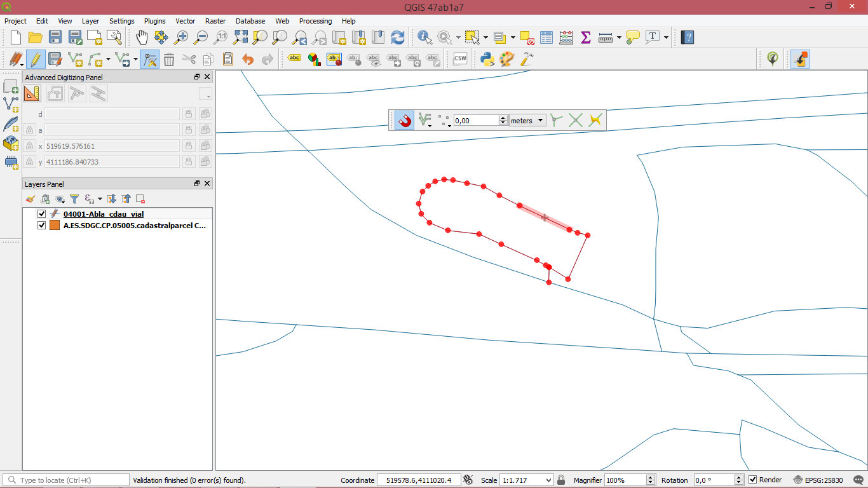Toggle snapping magnet button on
The image size is (868, 488).
(x=404, y=120)
